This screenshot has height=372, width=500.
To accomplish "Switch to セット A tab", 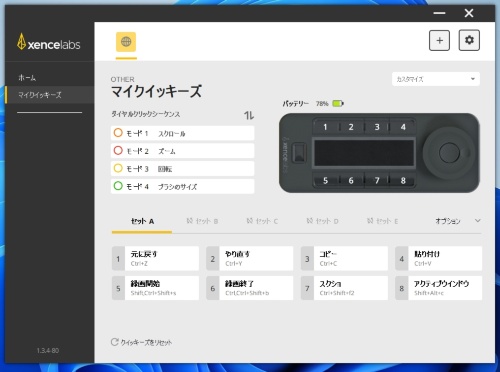I will click(x=142, y=221).
